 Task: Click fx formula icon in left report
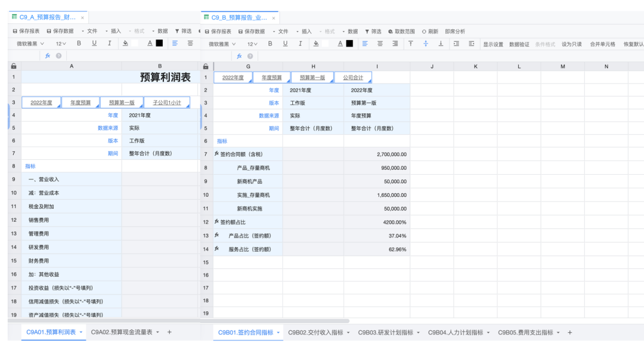48,56
